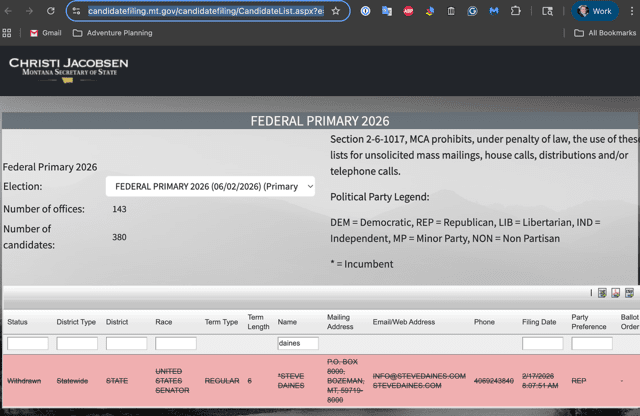Open the browser Extensions puzzle icon

point(516,11)
